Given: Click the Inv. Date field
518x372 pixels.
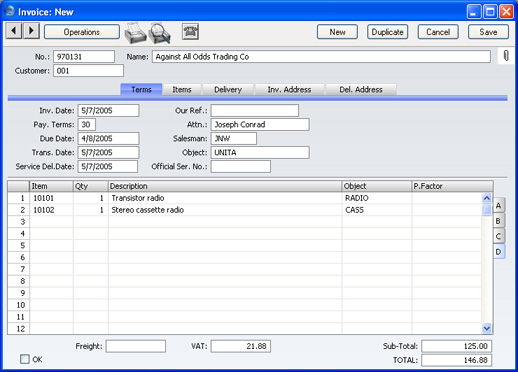Looking at the screenshot, I should coord(108,111).
